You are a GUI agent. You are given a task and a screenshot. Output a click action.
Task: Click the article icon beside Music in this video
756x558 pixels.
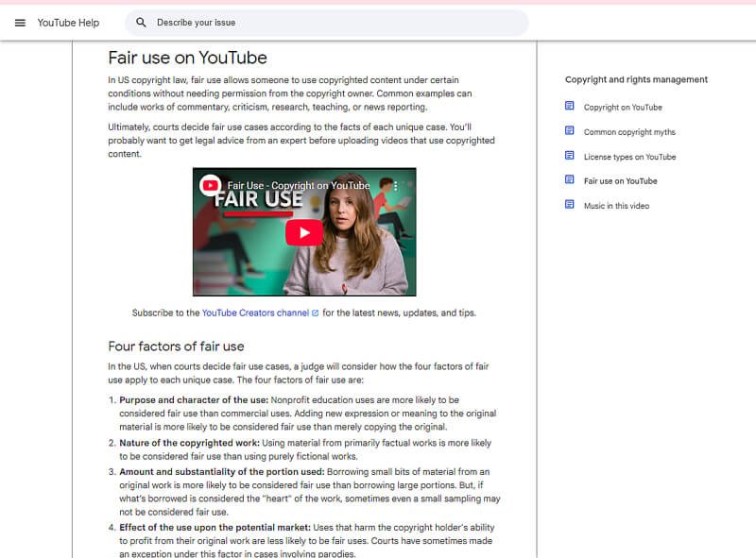tap(570, 204)
